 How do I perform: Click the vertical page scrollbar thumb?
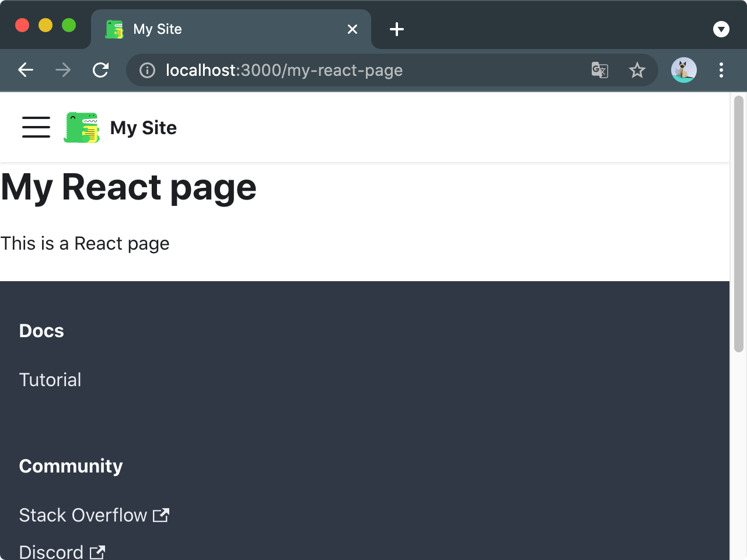coord(739,224)
